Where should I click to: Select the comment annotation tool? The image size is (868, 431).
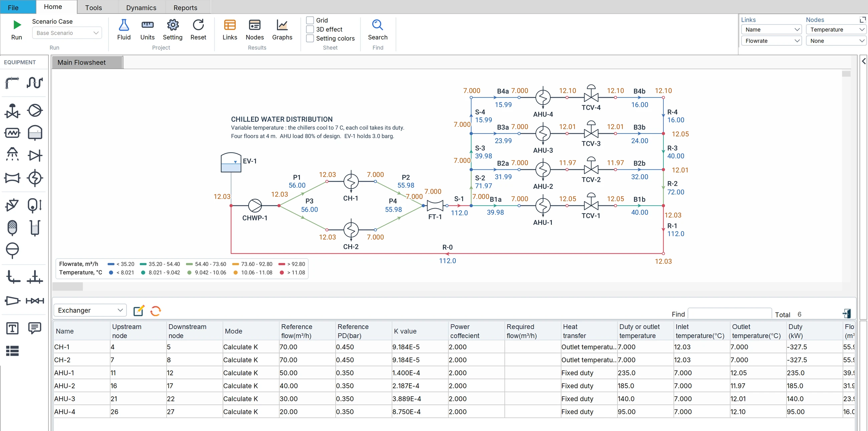click(x=35, y=328)
